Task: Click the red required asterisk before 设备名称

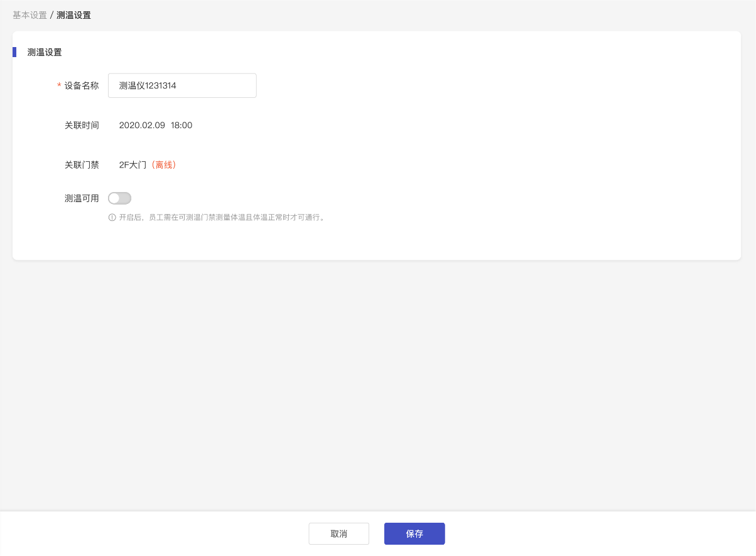Action: point(59,86)
